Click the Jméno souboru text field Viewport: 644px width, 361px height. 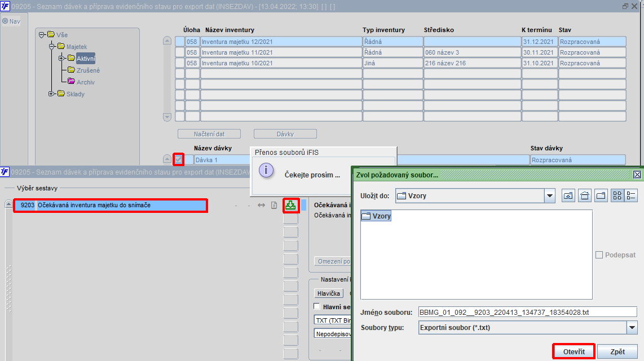tap(528, 312)
